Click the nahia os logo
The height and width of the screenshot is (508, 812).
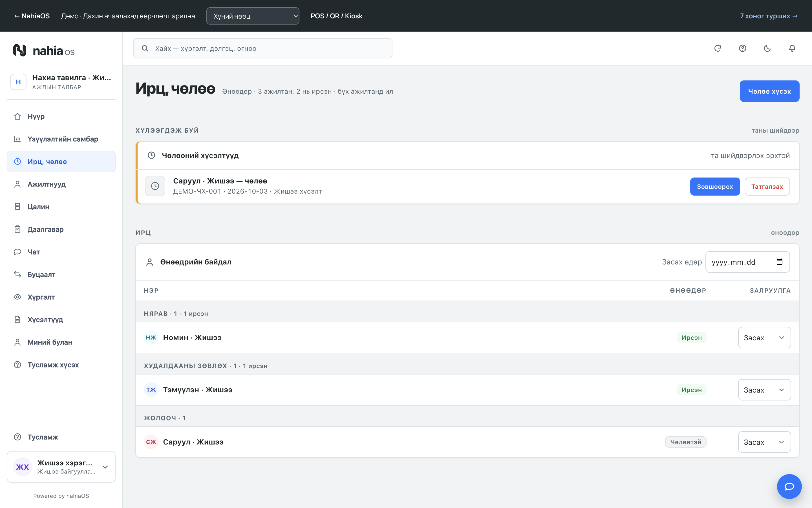44,51
